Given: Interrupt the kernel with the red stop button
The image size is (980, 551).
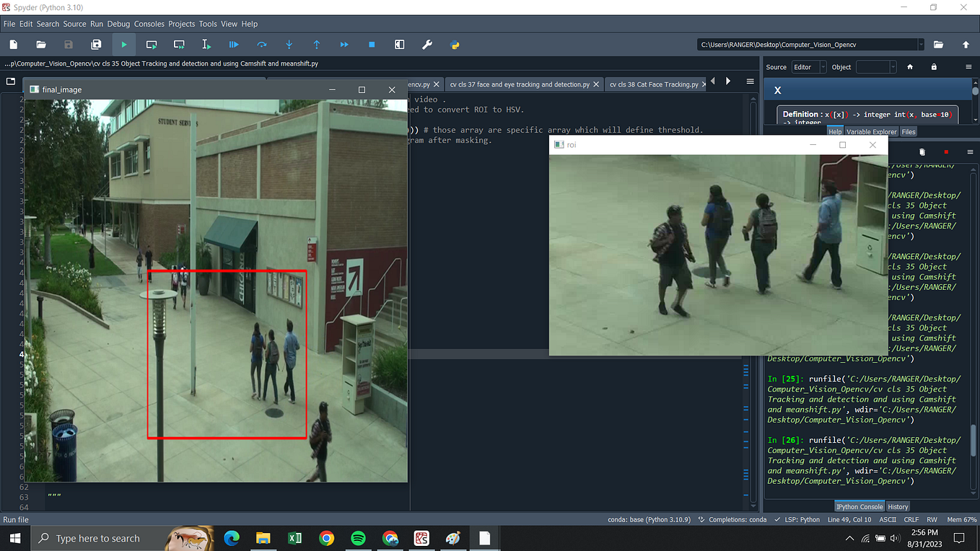Looking at the screenshot, I should [945, 152].
